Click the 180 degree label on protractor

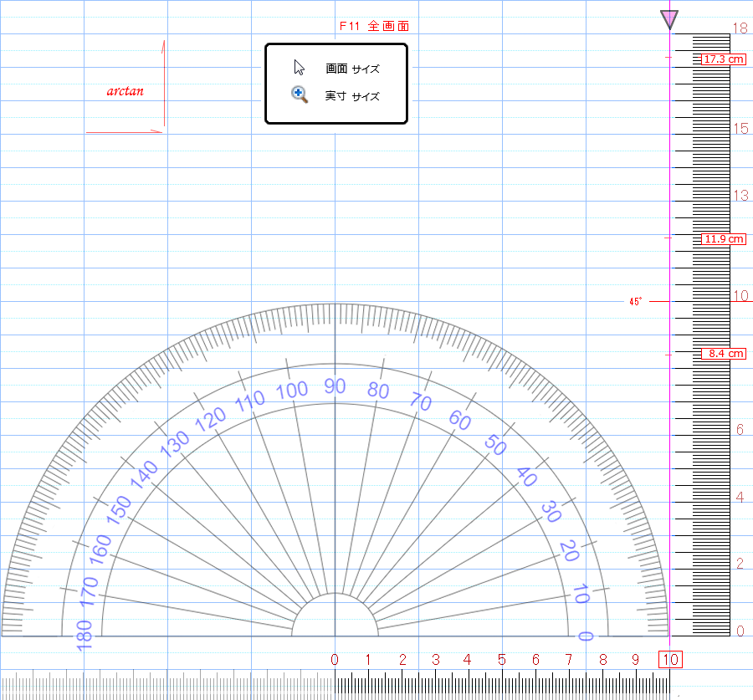pyautogui.click(x=85, y=633)
